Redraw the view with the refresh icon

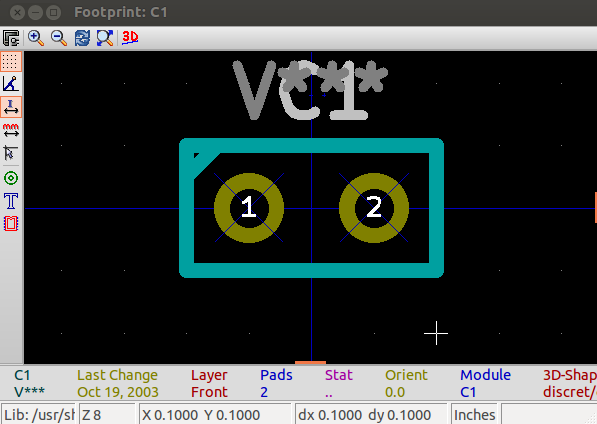82,38
